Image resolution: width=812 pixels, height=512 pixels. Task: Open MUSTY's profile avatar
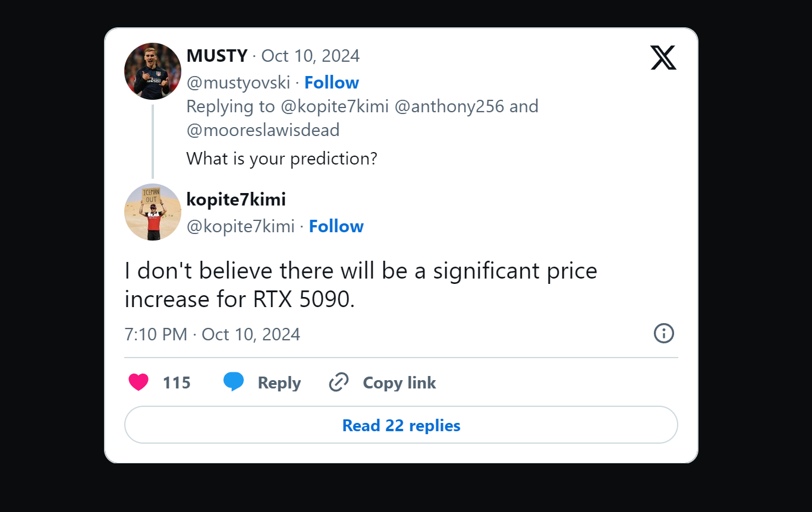coord(153,71)
